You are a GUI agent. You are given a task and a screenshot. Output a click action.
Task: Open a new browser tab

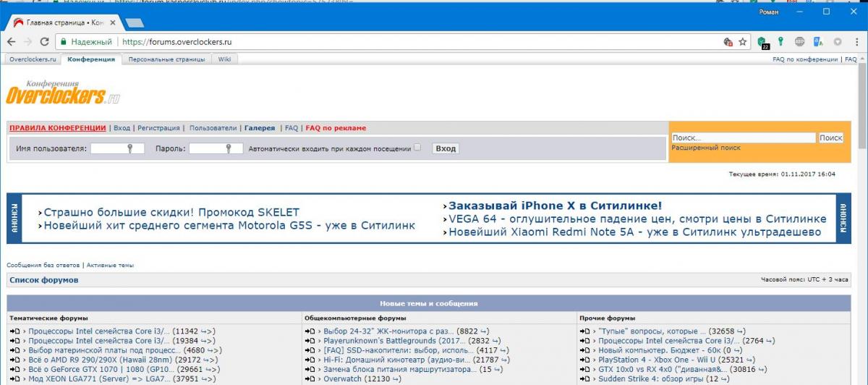(x=135, y=23)
